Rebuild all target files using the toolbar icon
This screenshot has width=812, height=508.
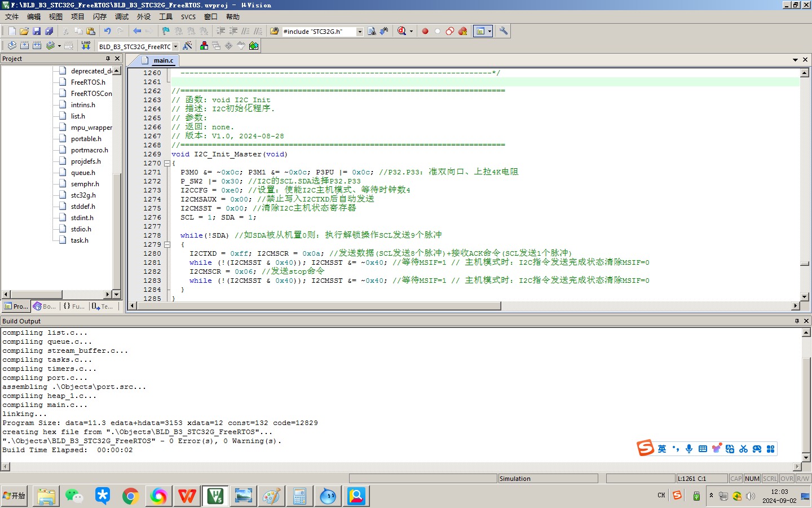tap(37, 46)
